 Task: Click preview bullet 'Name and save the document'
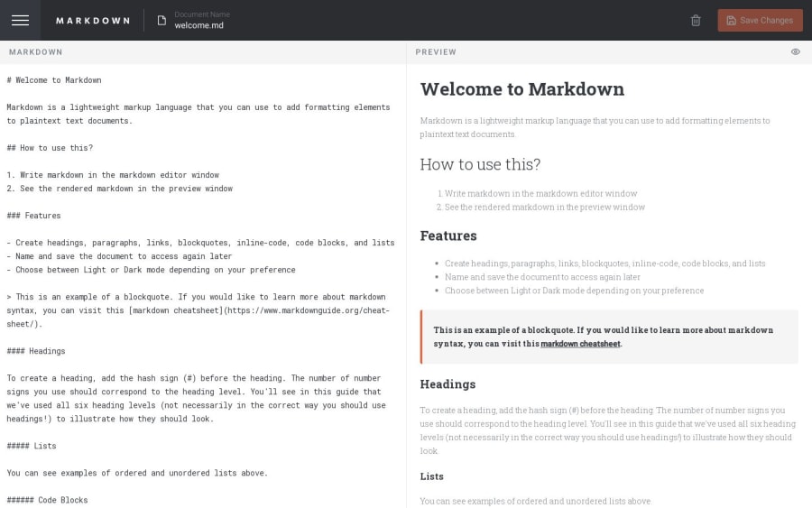point(542,277)
